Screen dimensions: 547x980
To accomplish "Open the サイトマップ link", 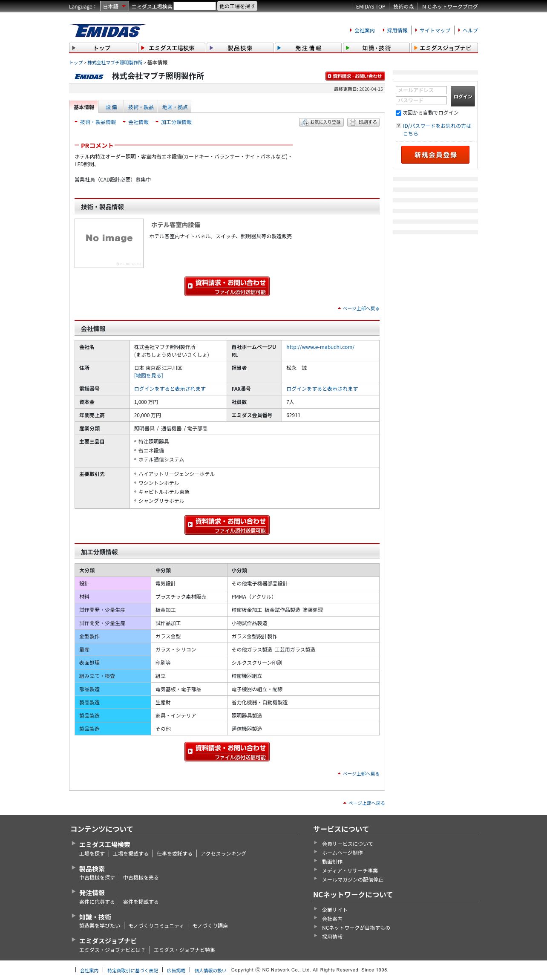I will click(x=435, y=31).
